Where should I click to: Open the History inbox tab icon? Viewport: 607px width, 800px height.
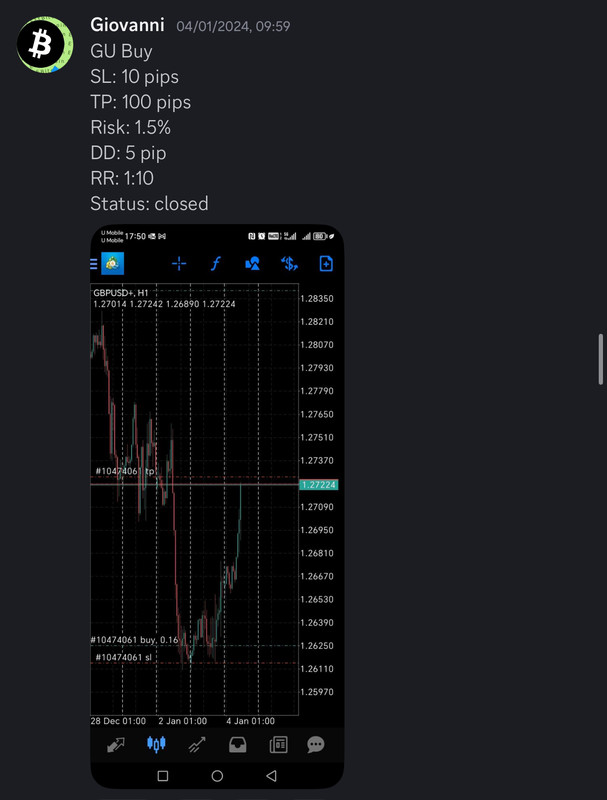[x=238, y=745]
